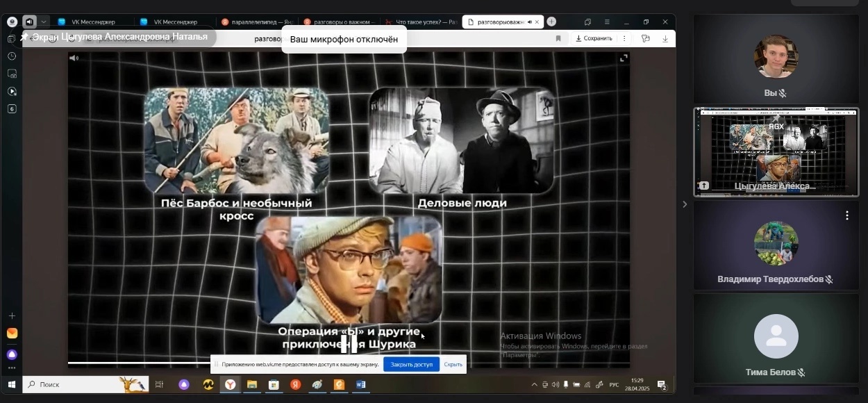Image resolution: width=868 pixels, height=403 pixels.
Task: Expand the system tray hidden icons chevron
Action: 534,384
